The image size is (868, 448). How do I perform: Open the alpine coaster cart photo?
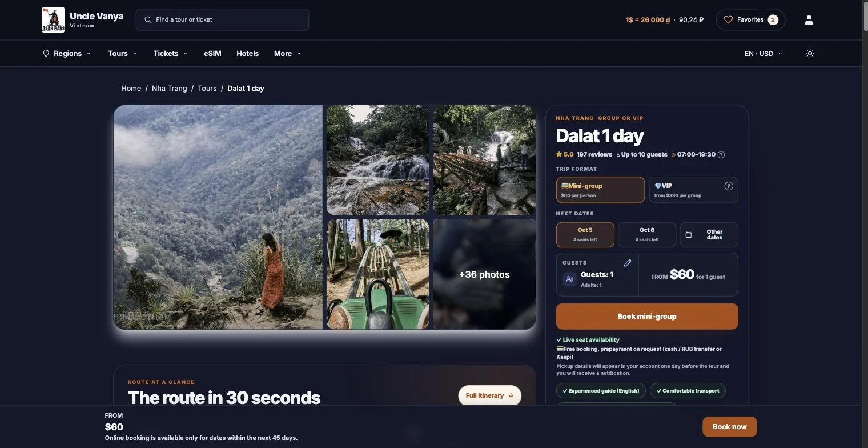[x=377, y=274]
